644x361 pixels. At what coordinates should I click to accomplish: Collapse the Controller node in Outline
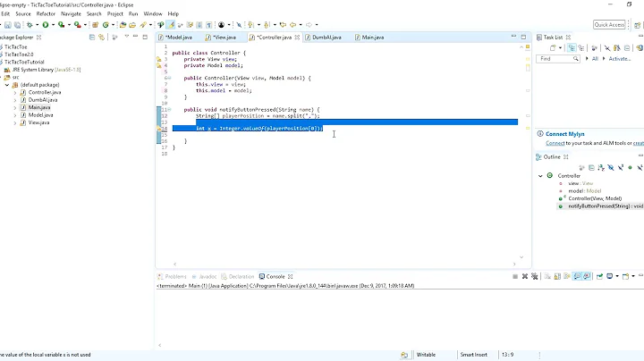pos(540,175)
